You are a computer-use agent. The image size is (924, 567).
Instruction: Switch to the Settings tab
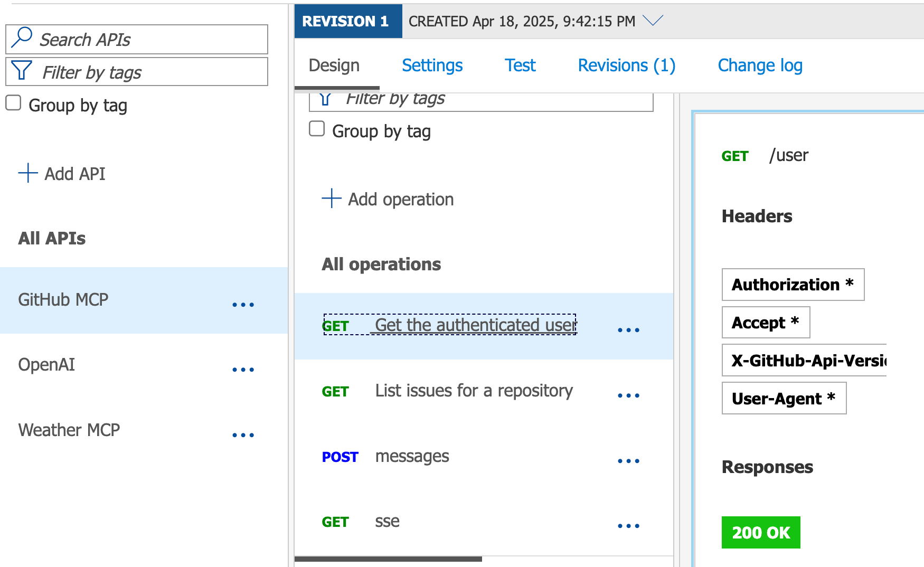[432, 65]
